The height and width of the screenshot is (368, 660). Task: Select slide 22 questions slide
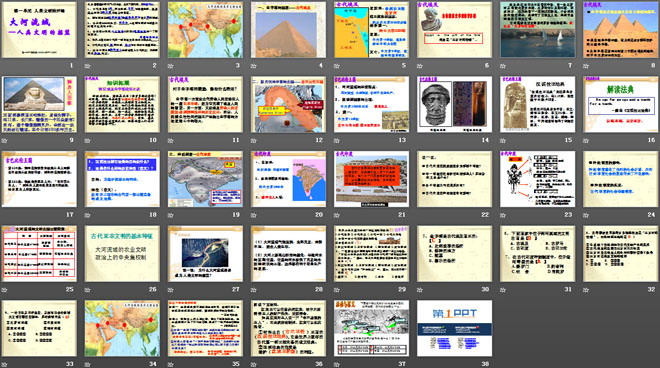coord(455,179)
